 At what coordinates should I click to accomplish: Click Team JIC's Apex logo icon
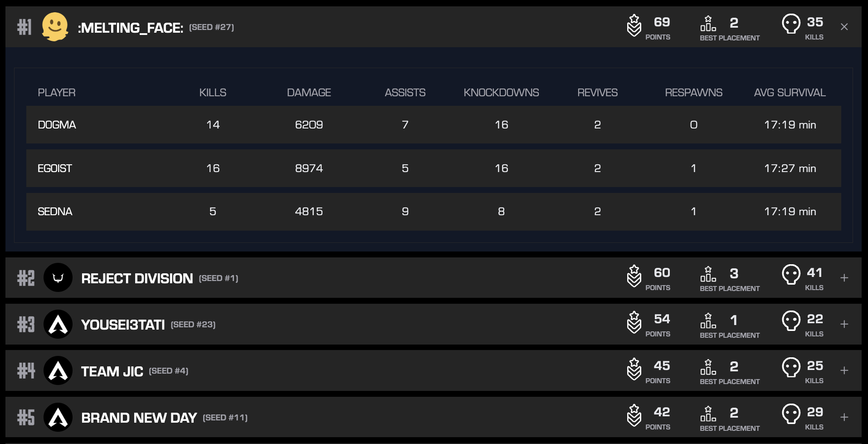(58, 370)
